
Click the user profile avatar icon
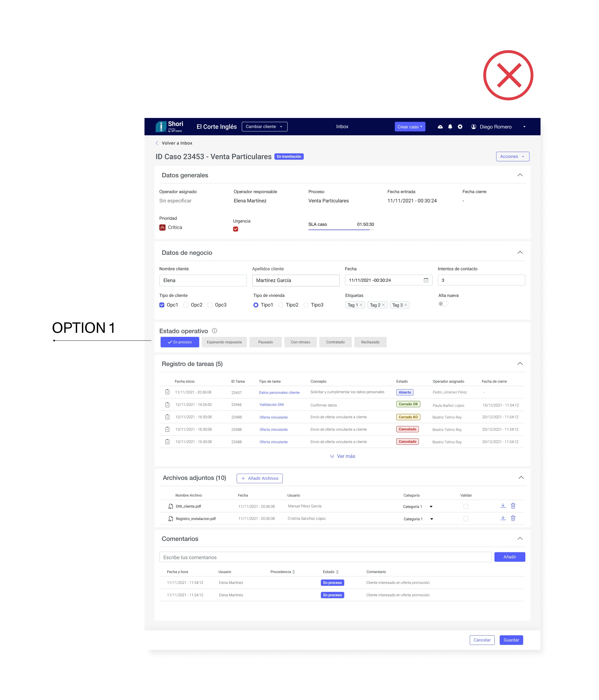pyautogui.click(x=473, y=127)
